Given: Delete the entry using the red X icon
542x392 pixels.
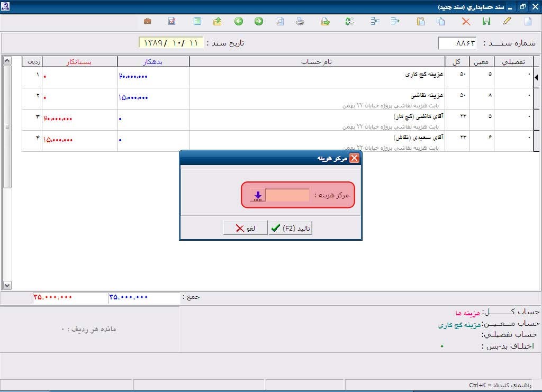Looking at the screenshot, I should pyautogui.click(x=466, y=21).
